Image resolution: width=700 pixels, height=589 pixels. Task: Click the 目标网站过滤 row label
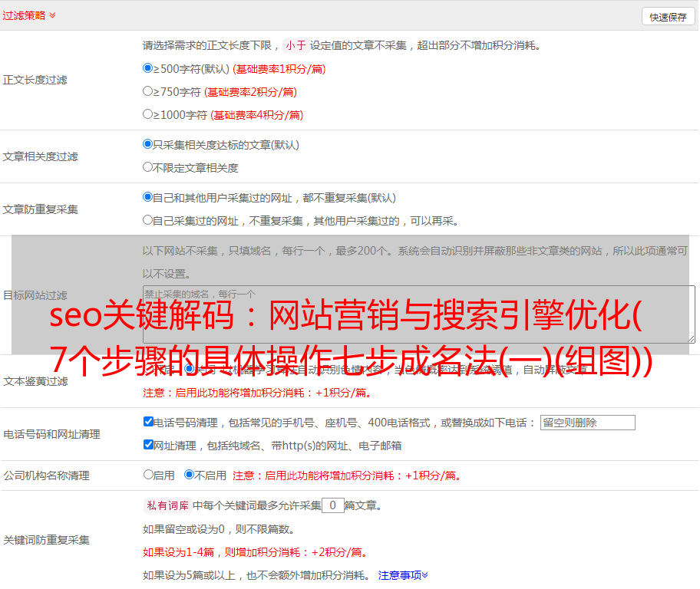[35, 295]
